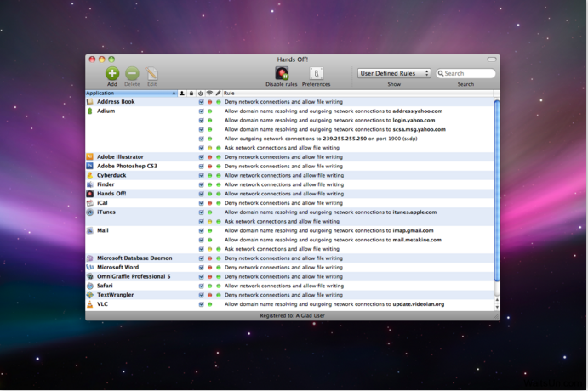This screenshot has height=391, width=588.
Task: Click the toolbar toggle pill button
Action: 492,59
